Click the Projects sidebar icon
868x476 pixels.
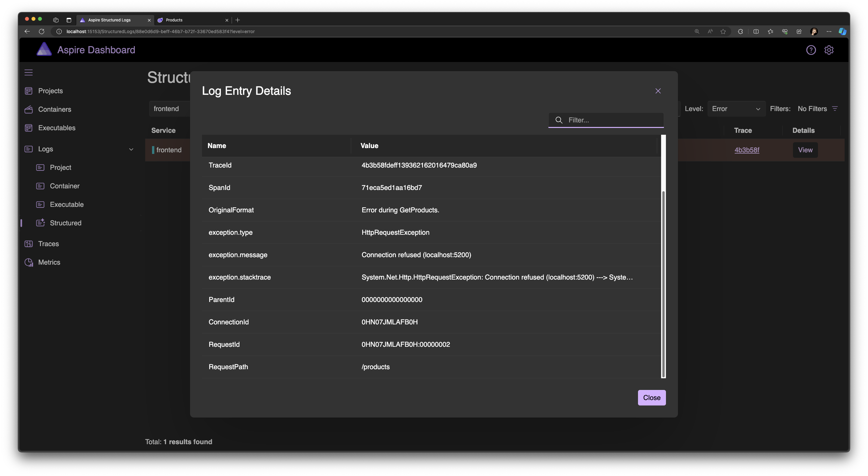29,91
